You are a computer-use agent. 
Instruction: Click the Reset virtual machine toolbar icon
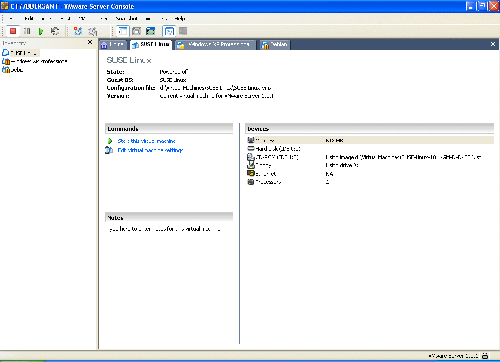[55, 31]
